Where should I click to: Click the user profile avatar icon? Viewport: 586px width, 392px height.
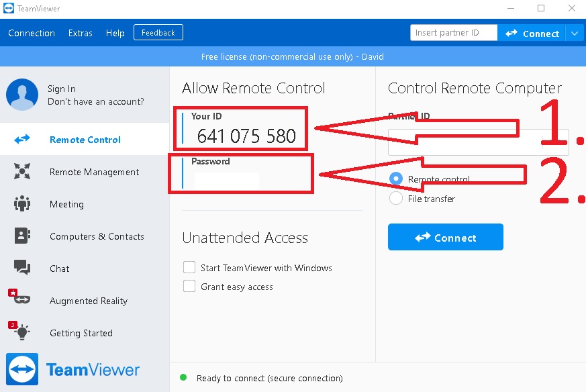click(x=22, y=95)
